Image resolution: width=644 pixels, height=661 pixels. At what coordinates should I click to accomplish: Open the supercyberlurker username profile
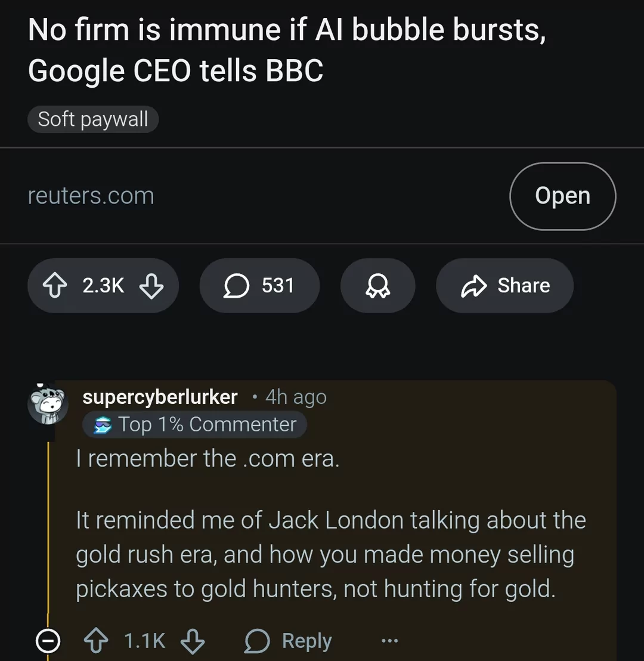pos(160,397)
